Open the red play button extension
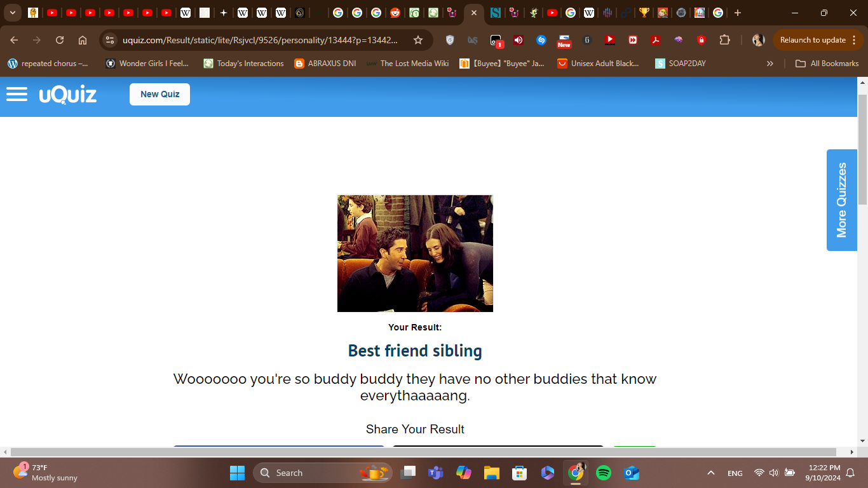The width and height of the screenshot is (868, 488). (610, 40)
